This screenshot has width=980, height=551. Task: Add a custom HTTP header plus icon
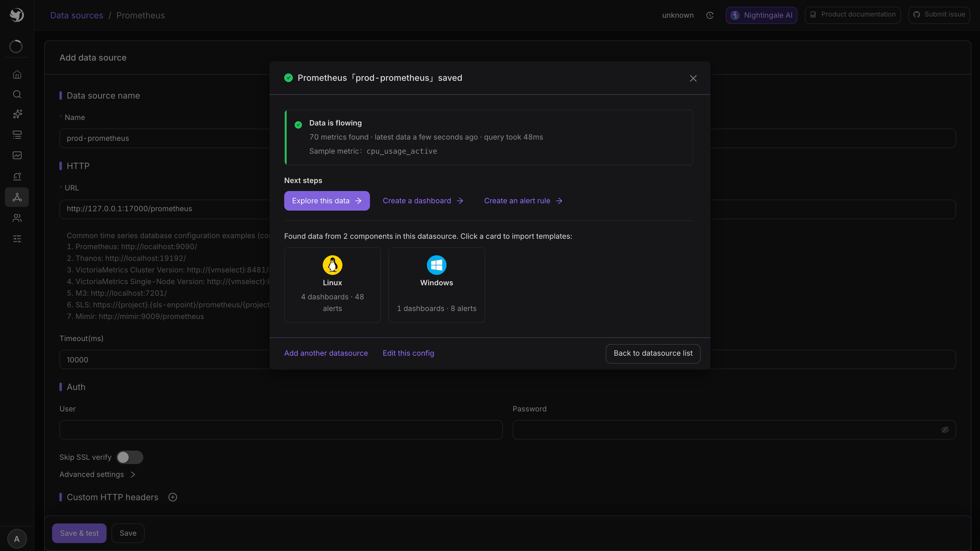pos(173,497)
